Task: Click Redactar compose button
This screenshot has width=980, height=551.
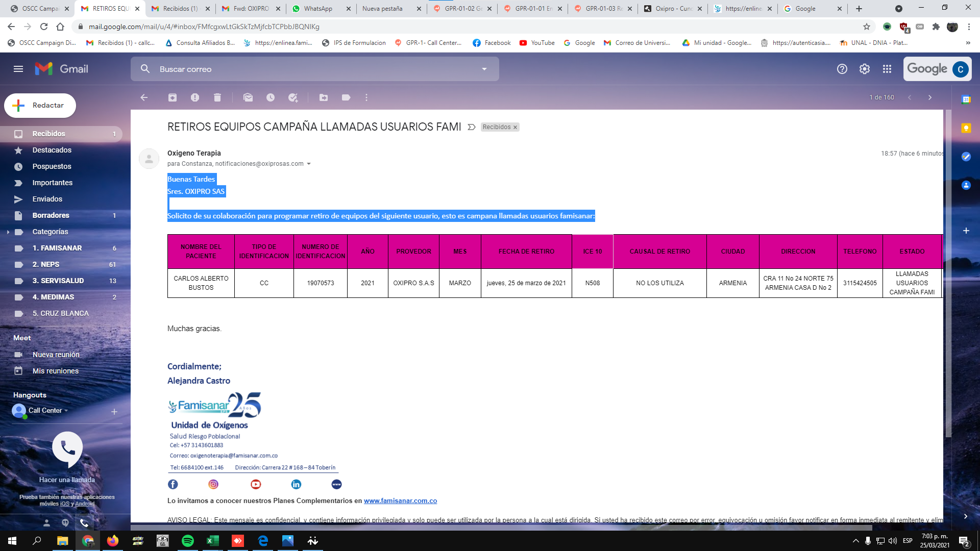Action: pyautogui.click(x=40, y=106)
